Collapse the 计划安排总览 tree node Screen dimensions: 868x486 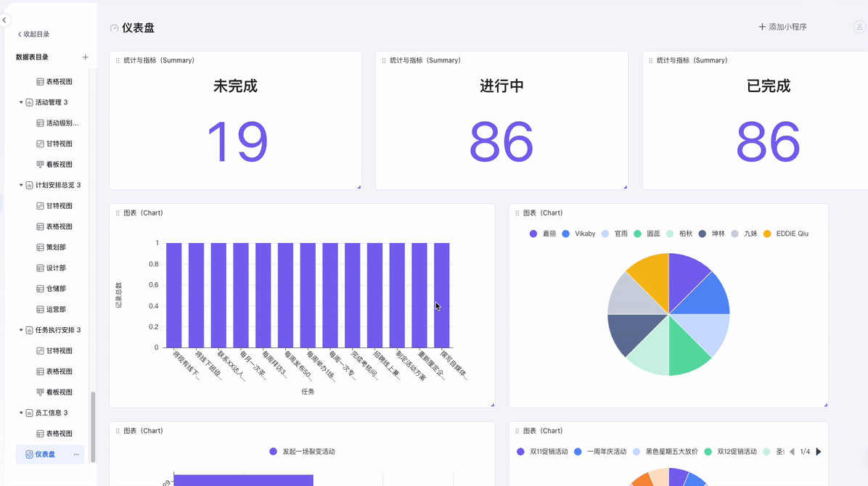[21, 186]
